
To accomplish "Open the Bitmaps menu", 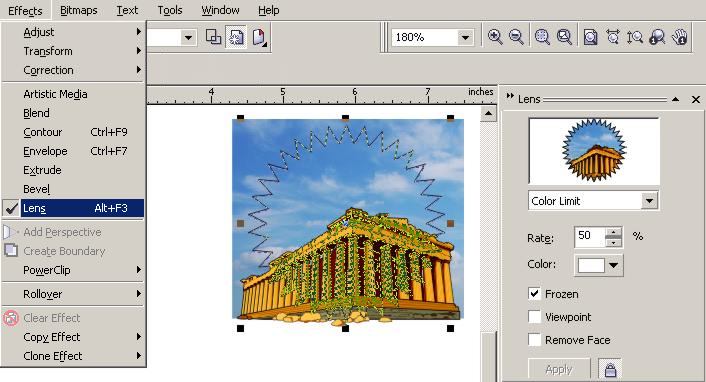I will pyautogui.click(x=78, y=10).
